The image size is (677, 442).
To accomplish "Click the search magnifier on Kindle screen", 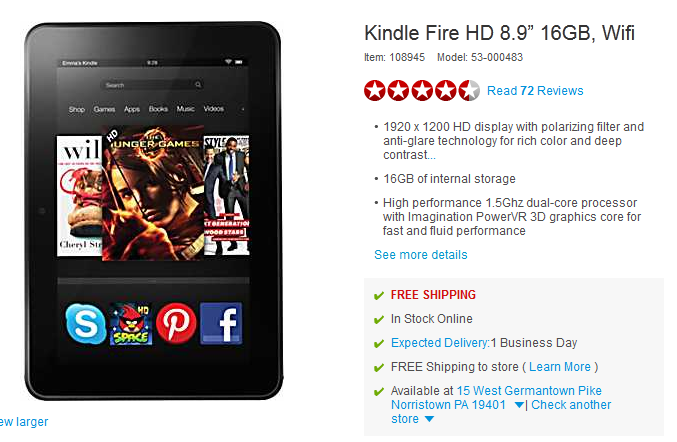I will pyautogui.click(x=198, y=85).
